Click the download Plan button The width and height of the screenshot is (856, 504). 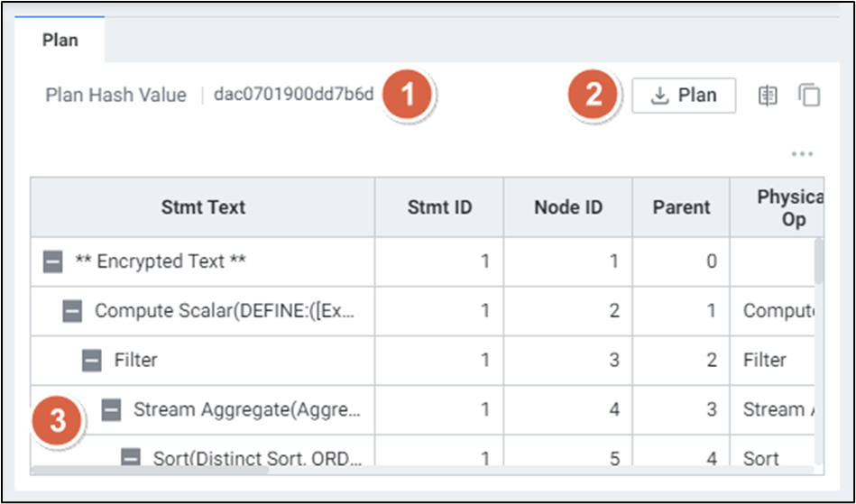(x=684, y=96)
